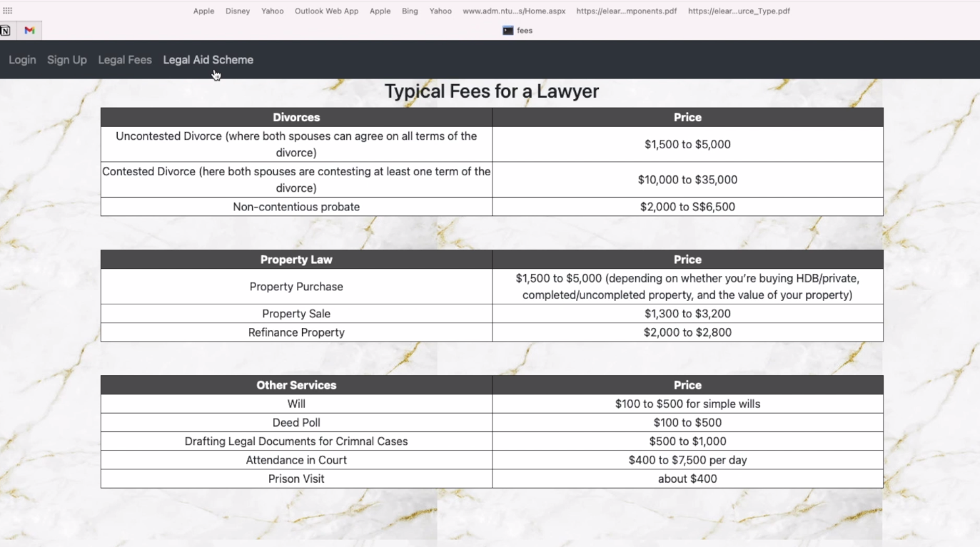Switch to the fees browser tab
Viewport: 980px width, 547px height.
coord(523,30)
